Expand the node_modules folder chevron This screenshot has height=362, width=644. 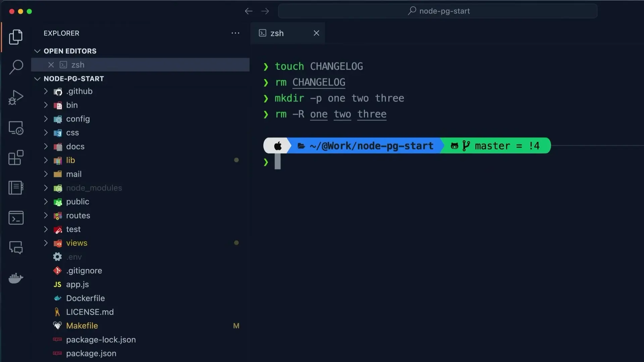pos(46,188)
